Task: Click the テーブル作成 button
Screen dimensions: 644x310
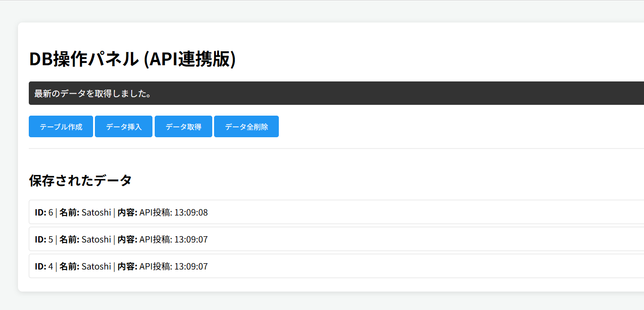Action: (x=61, y=126)
